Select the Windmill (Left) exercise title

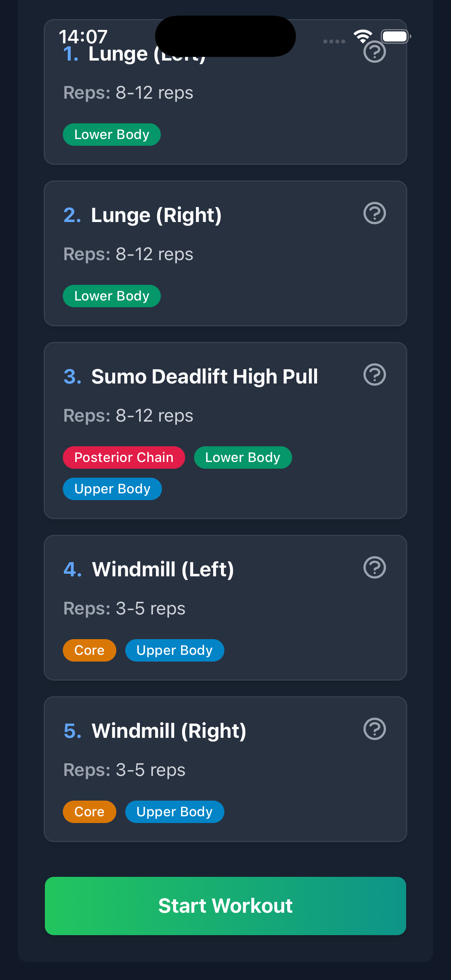(163, 570)
